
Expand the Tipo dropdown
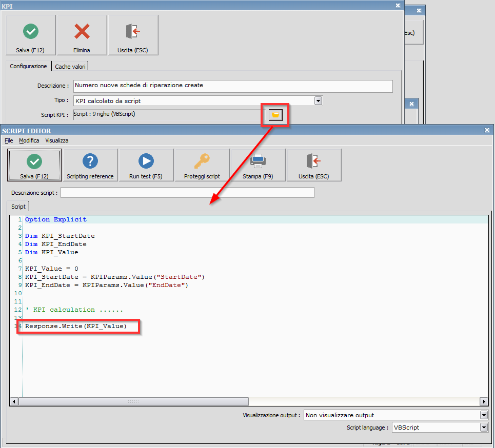[x=319, y=101]
